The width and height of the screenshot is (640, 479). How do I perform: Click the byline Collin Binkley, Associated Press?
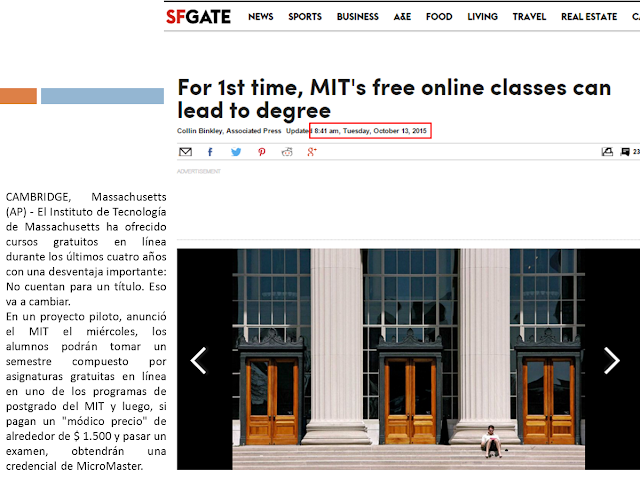(x=229, y=131)
